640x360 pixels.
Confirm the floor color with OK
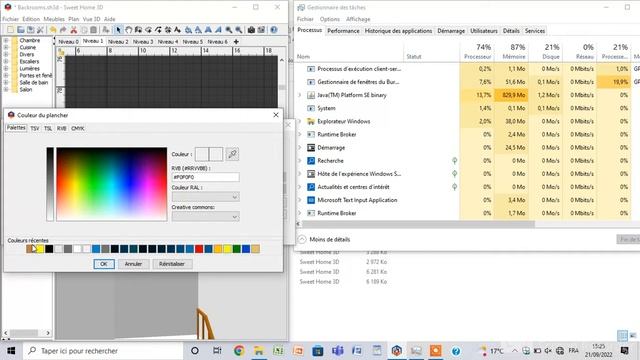pyautogui.click(x=104, y=264)
